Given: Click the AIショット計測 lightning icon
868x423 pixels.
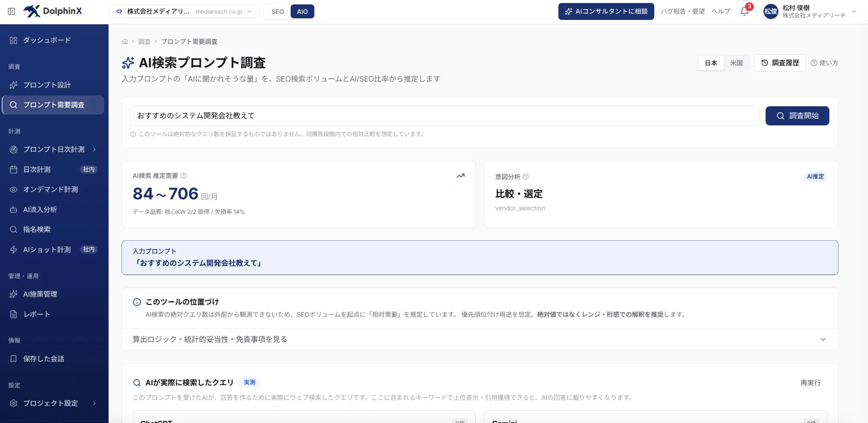Looking at the screenshot, I should [x=13, y=249].
